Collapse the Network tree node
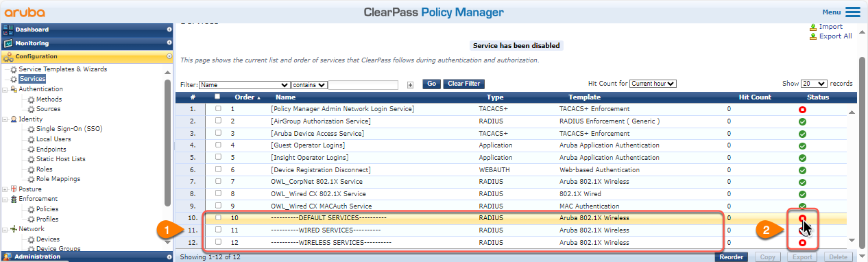868x262 pixels. 5,229
